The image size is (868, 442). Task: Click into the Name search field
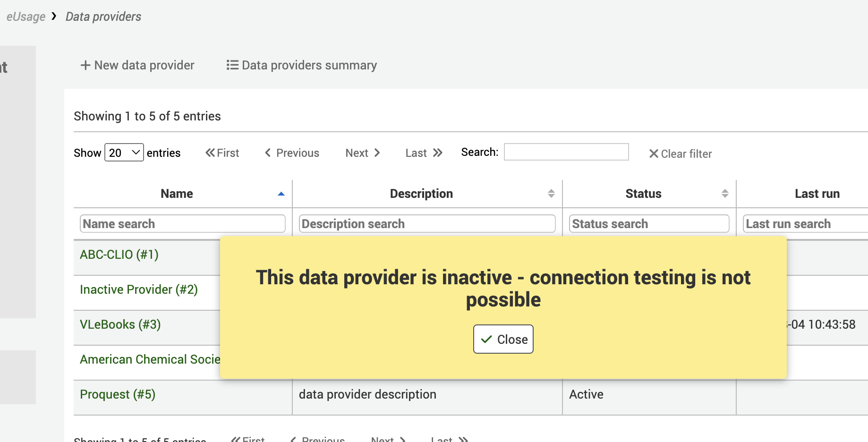coord(182,223)
